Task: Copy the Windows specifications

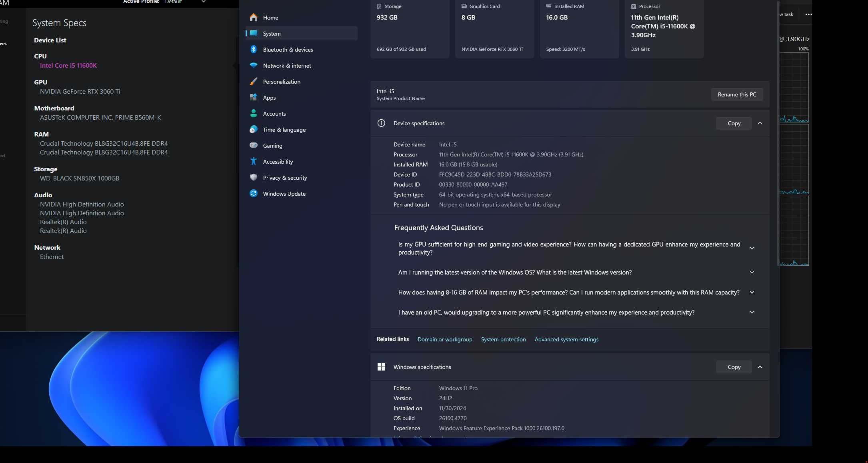Action: (x=734, y=367)
